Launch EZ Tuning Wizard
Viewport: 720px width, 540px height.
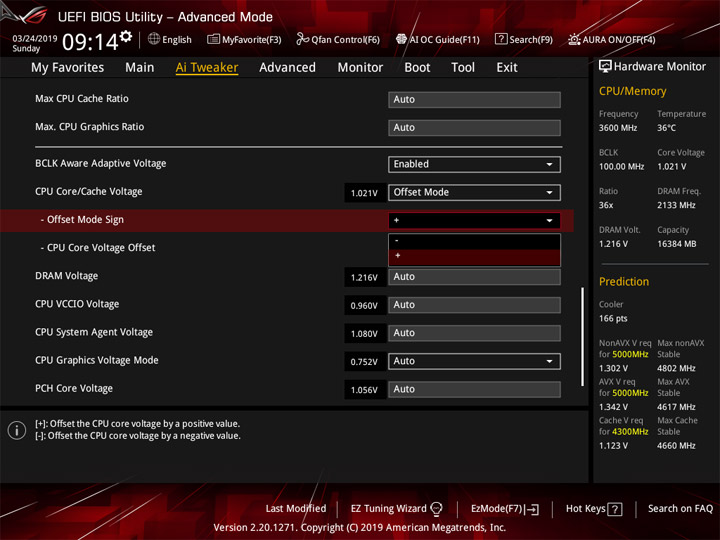coord(396,509)
